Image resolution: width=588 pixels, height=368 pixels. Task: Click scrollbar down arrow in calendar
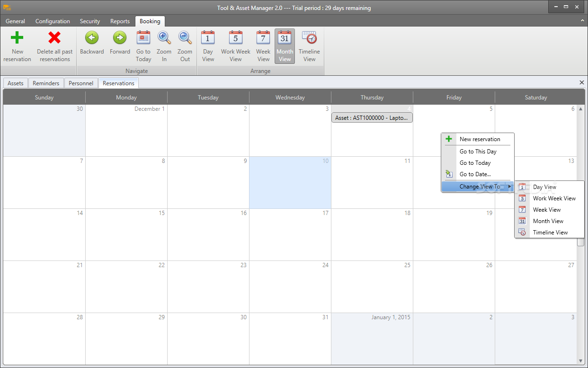[x=580, y=361]
